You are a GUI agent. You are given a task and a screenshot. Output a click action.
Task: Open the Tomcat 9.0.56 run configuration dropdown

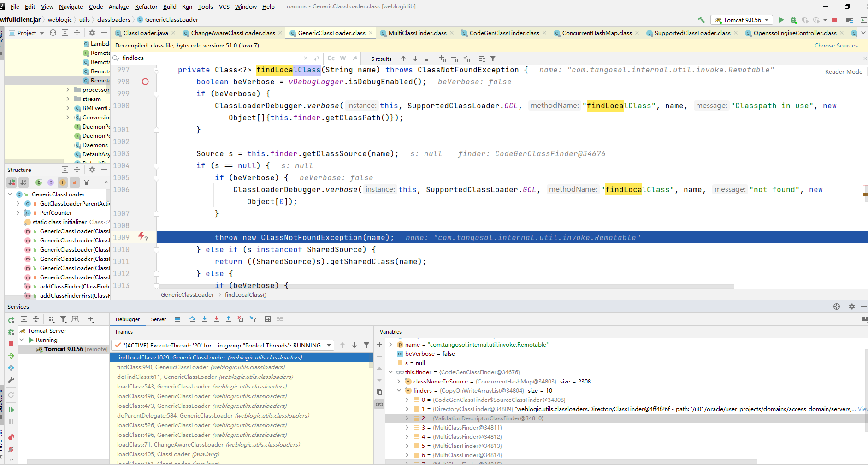[742, 20]
